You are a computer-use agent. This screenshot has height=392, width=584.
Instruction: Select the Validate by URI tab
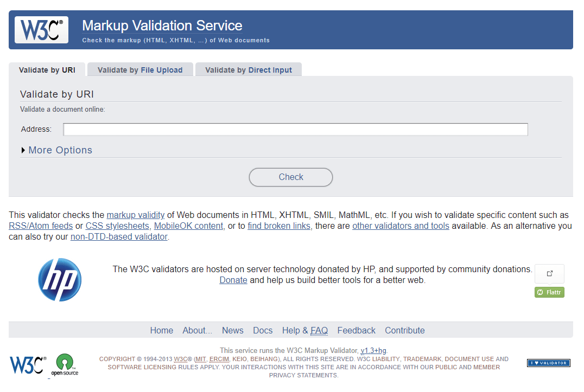tap(47, 70)
